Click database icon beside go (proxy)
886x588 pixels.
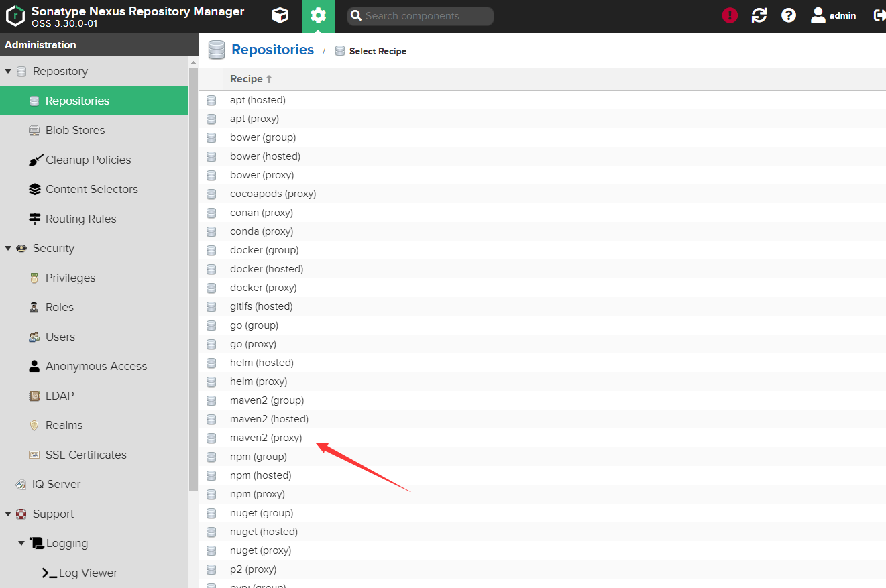pyautogui.click(x=211, y=344)
